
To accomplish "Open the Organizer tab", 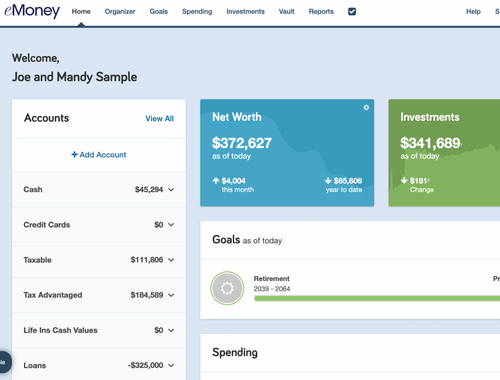I will click(120, 12).
